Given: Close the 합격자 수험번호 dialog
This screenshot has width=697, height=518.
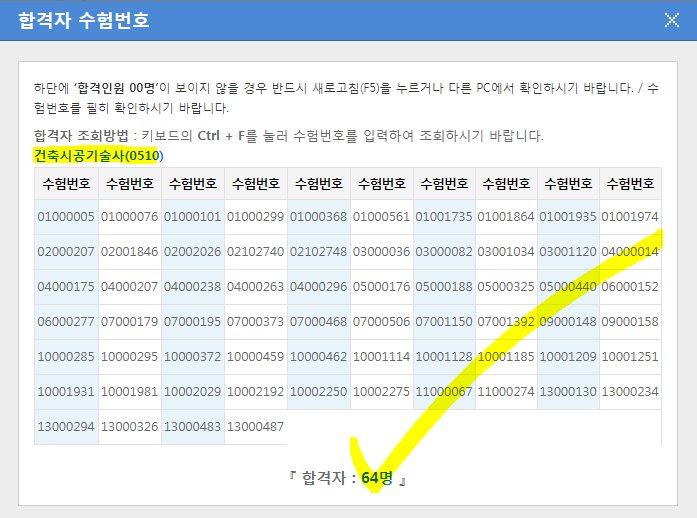Looking at the screenshot, I should [x=671, y=20].
